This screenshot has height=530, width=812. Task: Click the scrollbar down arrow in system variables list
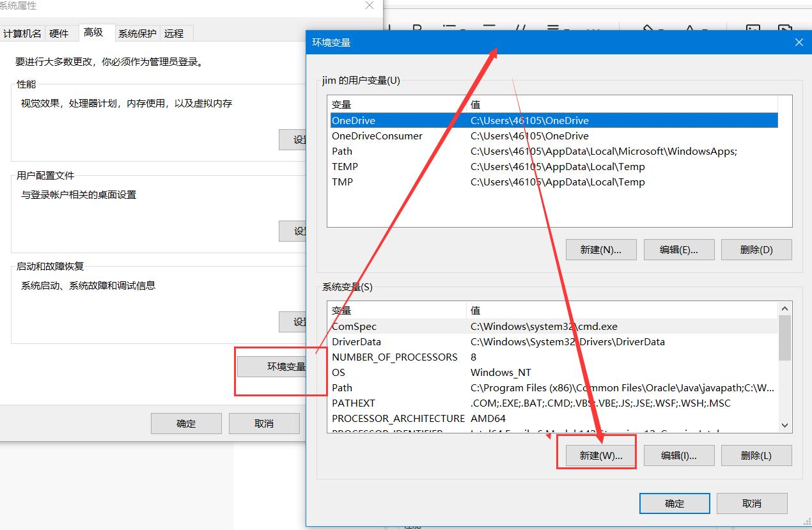click(x=785, y=425)
